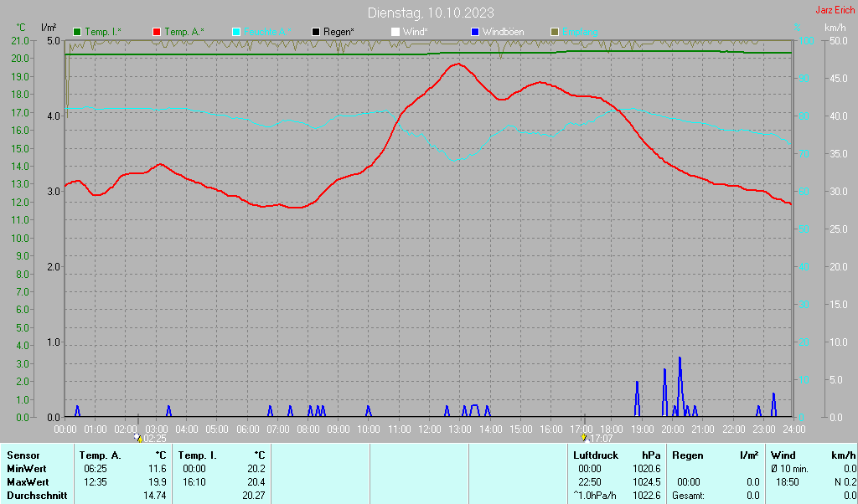Click the 'Temp. A.' column header in table
The height and width of the screenshot is (504, 858).
[101, 455]
